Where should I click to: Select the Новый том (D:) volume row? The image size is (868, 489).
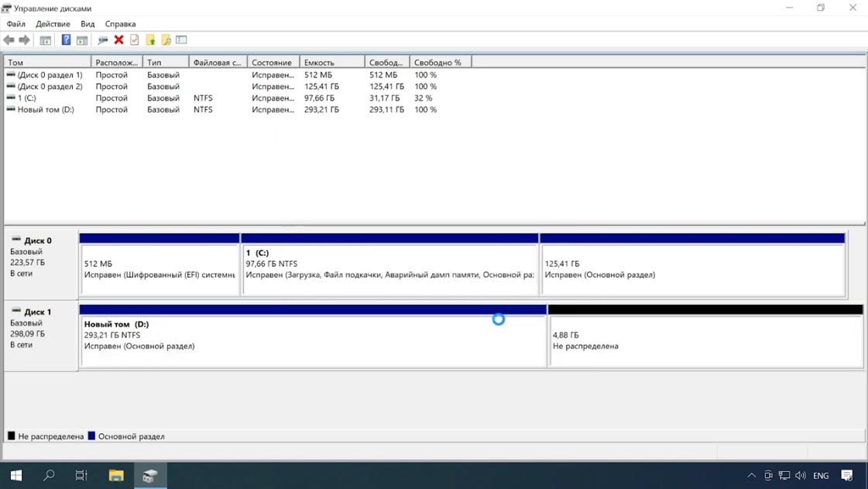click(x=238, y=110)
